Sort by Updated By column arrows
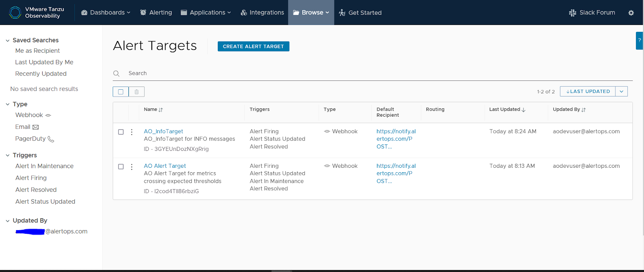644x272 pixels. (x=584, y=110)
